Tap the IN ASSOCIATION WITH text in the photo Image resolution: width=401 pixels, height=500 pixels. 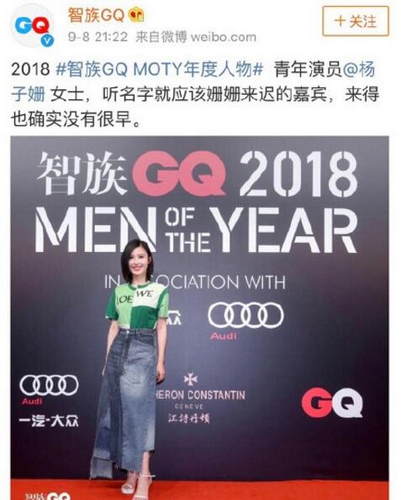pos(195,283)
